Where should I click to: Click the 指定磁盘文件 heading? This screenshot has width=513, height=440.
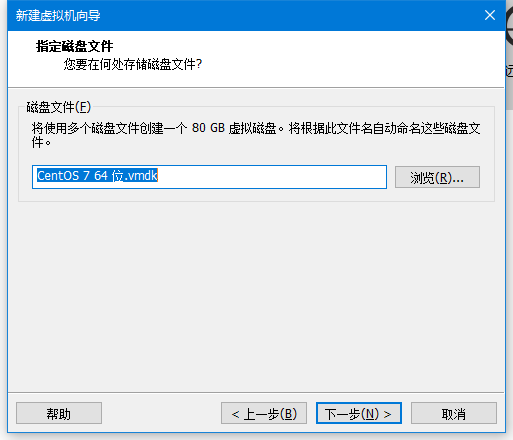74,46
